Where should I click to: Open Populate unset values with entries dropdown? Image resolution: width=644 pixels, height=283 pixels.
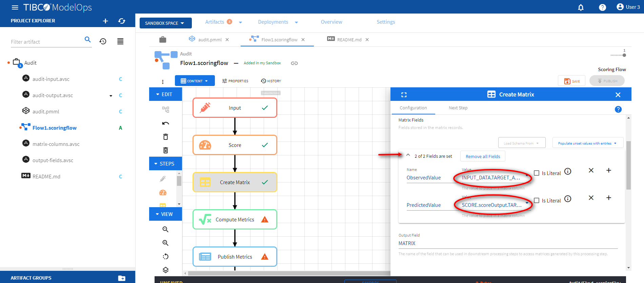pyautogui.click(x=588, y=143)
